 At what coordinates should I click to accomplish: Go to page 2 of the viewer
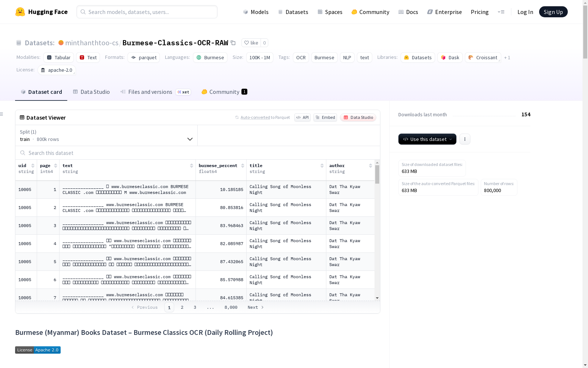pyautogui.click(x=182, y=307)
